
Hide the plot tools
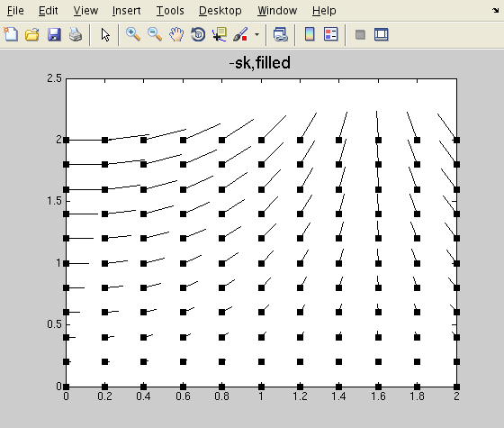[x=360, y=34]
